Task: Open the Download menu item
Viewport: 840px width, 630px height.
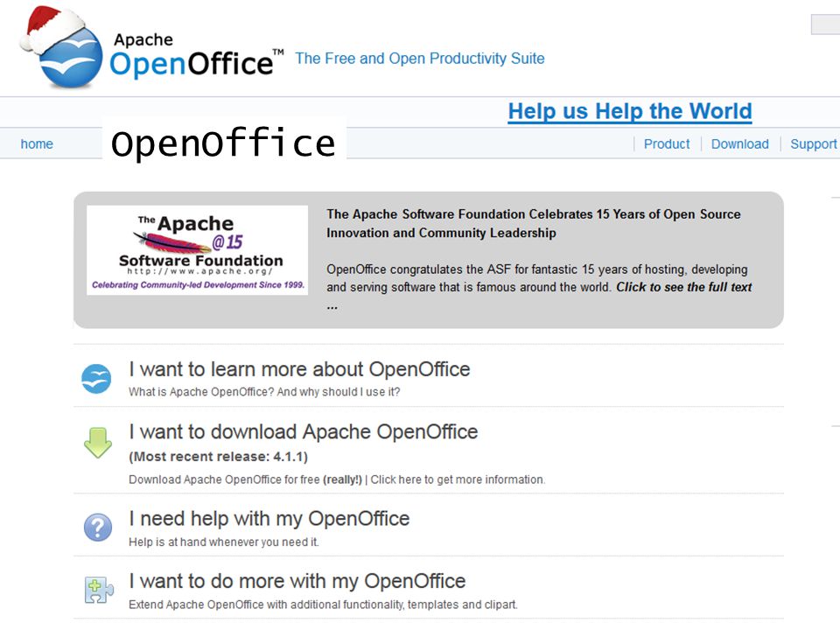Action: coord(740,144)
